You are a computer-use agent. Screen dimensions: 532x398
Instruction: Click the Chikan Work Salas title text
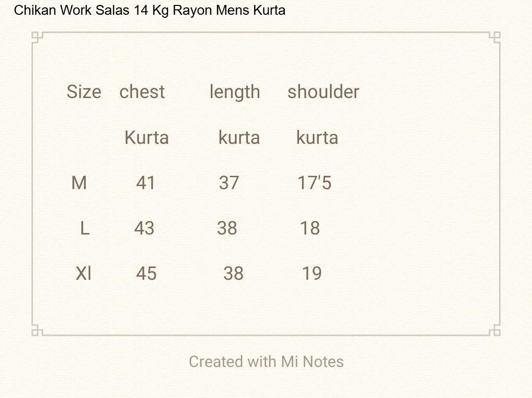point(149,10)
